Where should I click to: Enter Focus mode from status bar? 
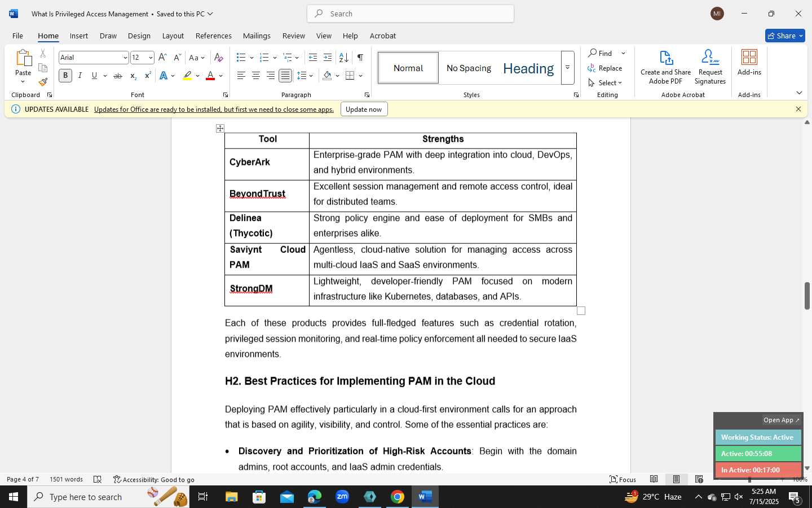pos(623,479)
